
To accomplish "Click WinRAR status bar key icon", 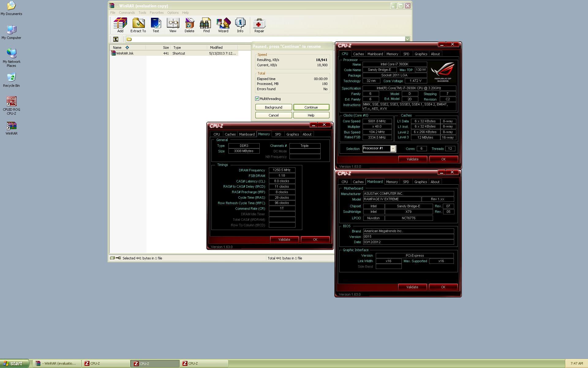I will pos(118,258).
